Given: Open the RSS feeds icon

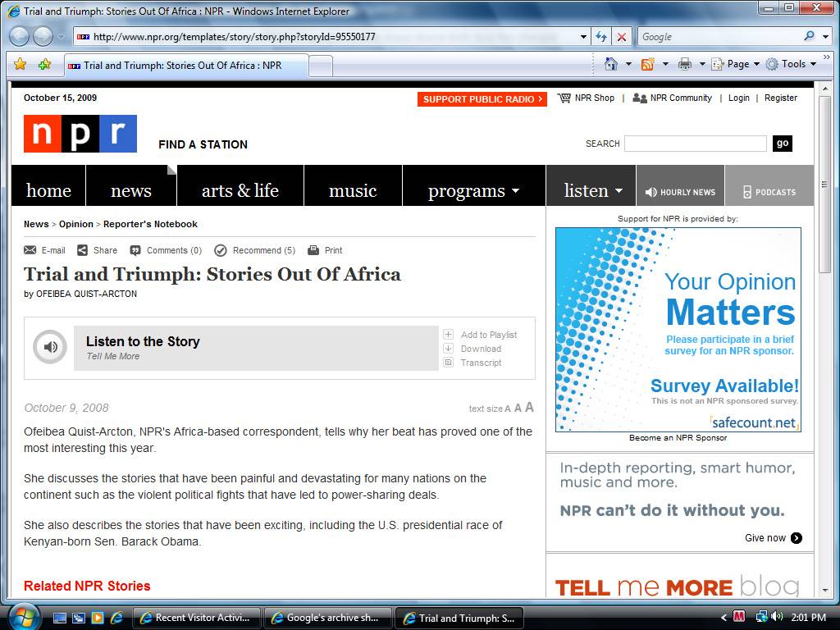Looking at the screenshot, I should tap(648, 64).
